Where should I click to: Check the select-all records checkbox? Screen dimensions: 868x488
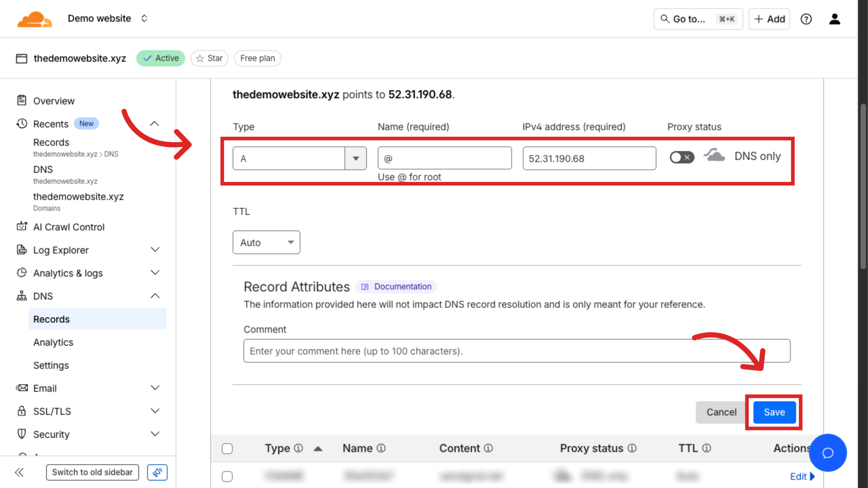tap(227, 449)
